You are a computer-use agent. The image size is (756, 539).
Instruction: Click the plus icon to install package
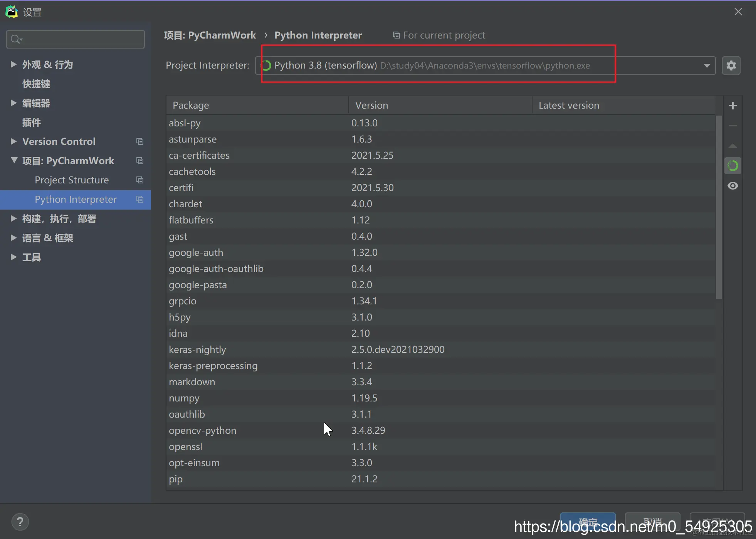[x=732, y=106]
